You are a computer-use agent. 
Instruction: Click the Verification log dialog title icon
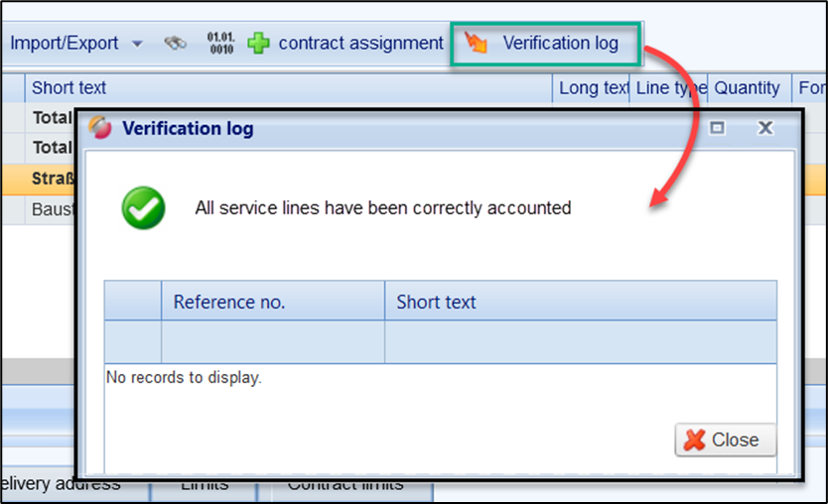click(x=100, y=128)
